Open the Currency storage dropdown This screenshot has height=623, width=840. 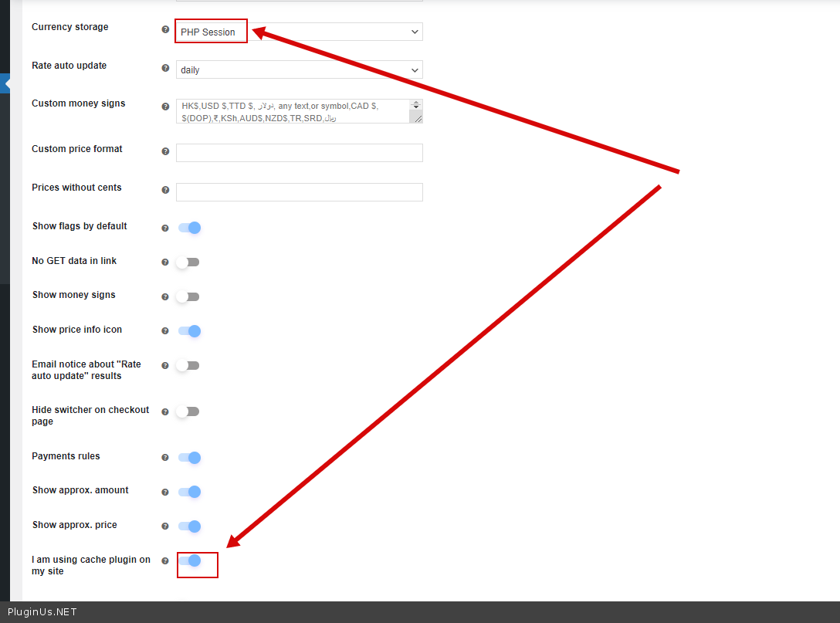point(299,32)
